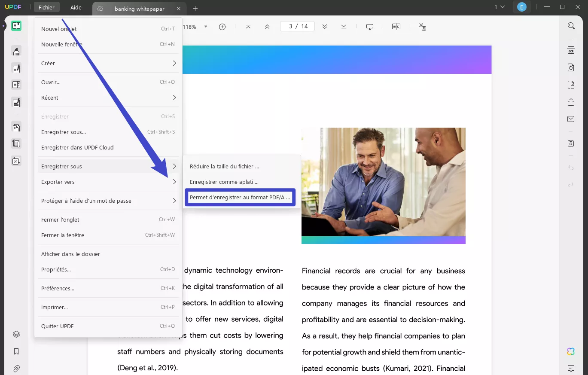Image resolution: width=588 pixels, height=375 pixels.
Task: Open the attachments paperclip panel
Action: coord(16,368)
